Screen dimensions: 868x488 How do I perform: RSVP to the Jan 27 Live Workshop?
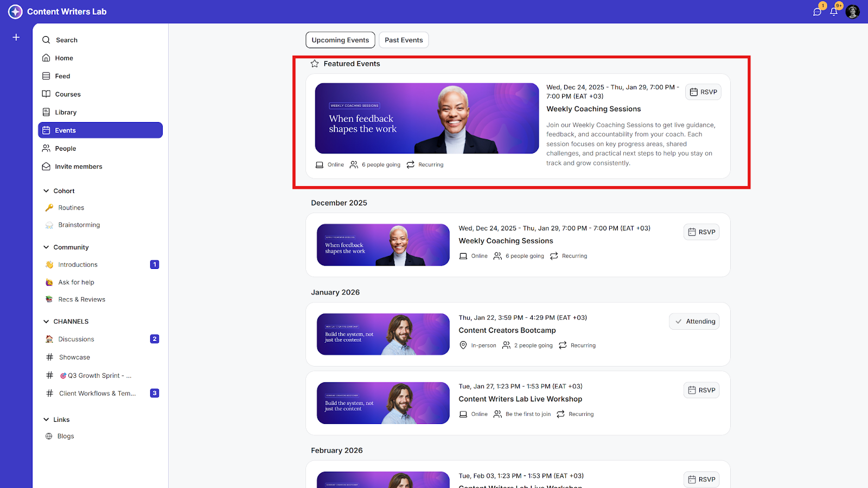click(701, 390)
